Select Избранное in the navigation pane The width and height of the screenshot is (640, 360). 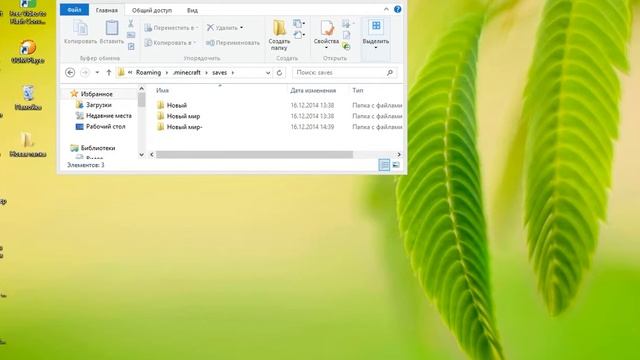(x=97, y=94)
